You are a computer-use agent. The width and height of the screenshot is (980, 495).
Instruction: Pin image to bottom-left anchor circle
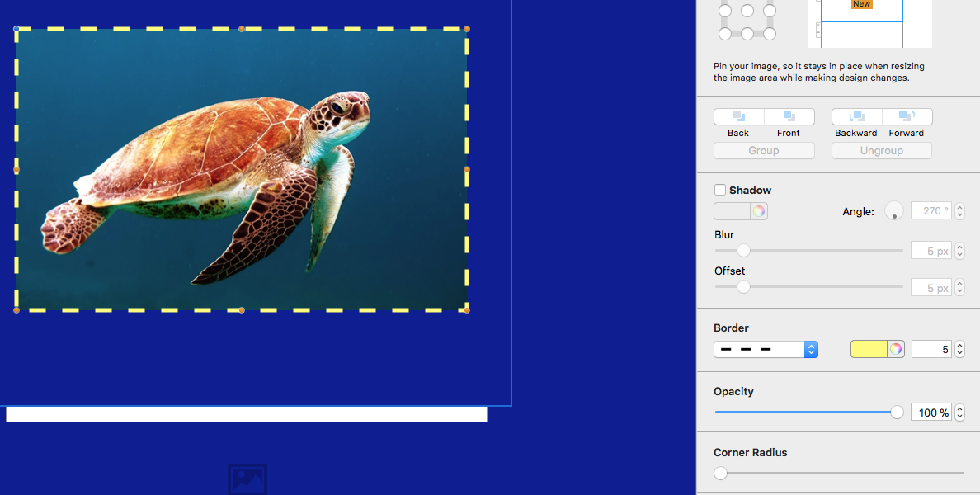coord(725,34)
